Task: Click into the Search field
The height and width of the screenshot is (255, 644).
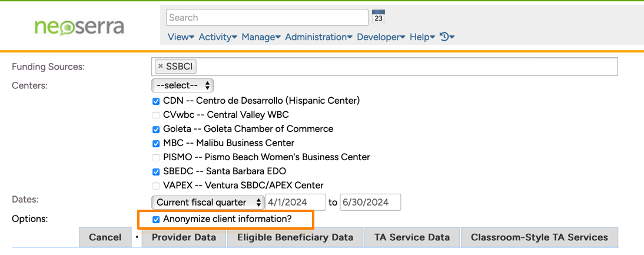Action: 267,18
